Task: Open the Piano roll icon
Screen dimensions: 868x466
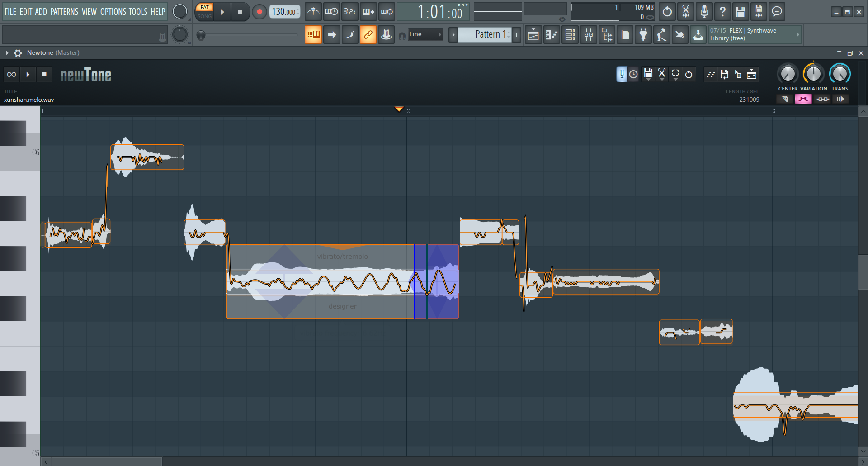Action: point(552,35)
